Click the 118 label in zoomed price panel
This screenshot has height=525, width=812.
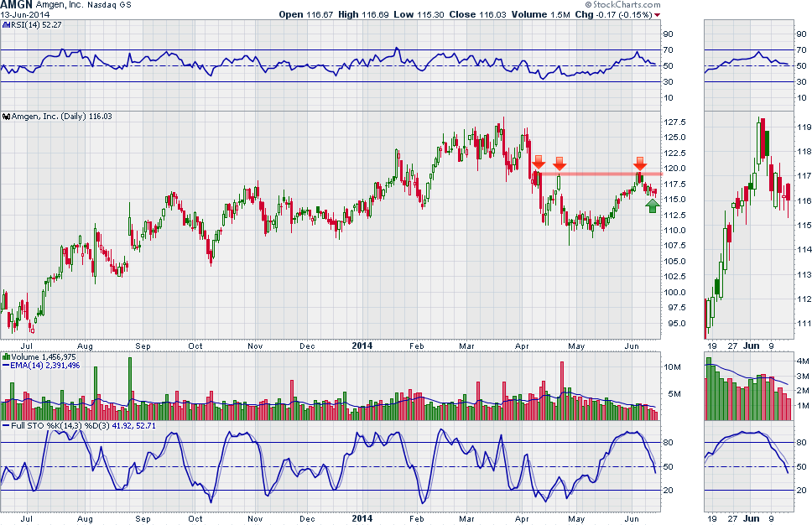click(x=804, y=152)
